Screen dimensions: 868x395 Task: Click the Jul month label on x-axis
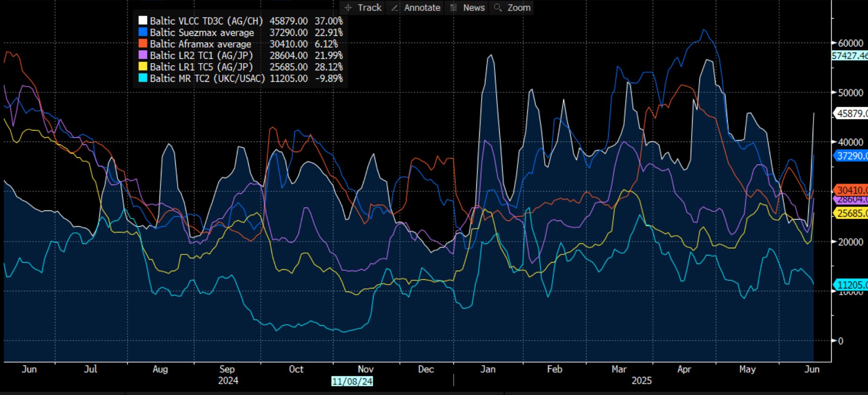(x=90, y=369)
